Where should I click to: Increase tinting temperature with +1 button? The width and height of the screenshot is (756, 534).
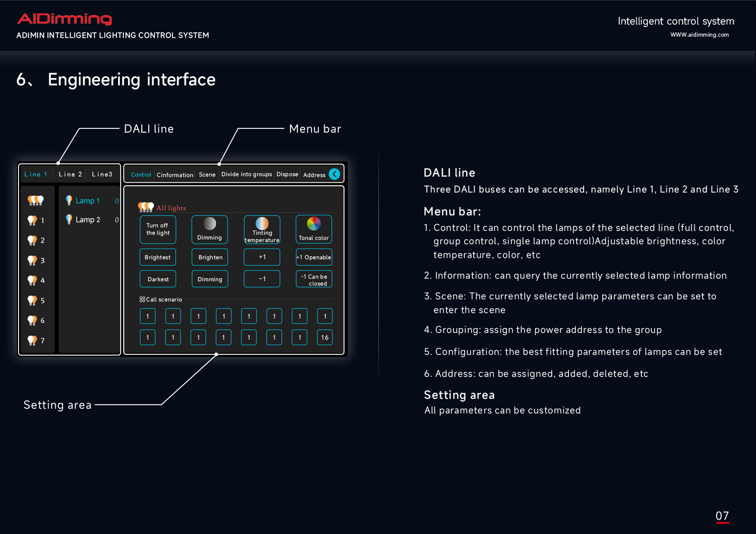pos(262,257)
